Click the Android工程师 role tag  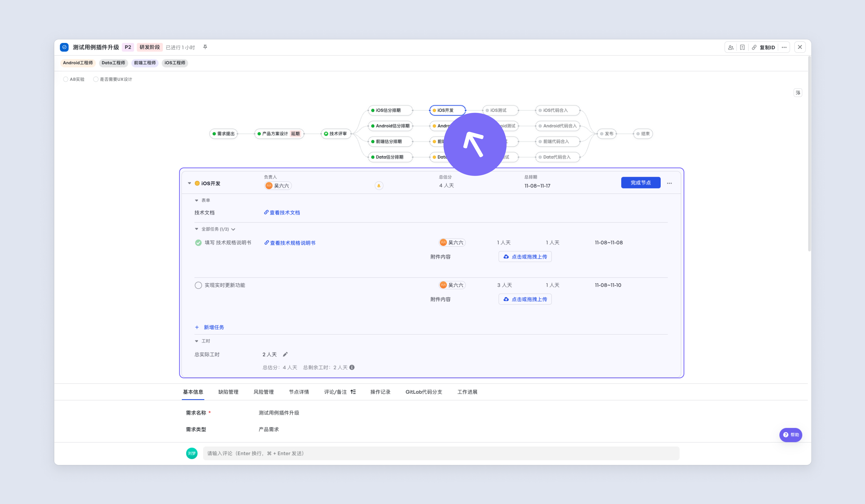point(78,63)
